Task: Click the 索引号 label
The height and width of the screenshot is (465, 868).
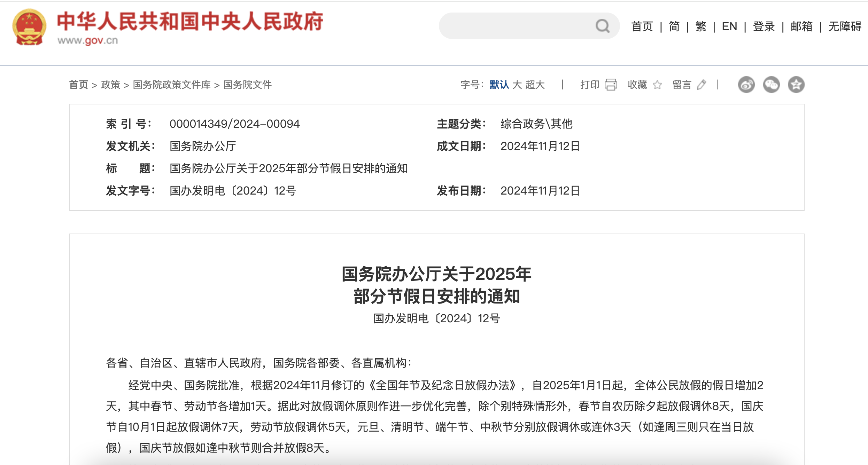Action: pyautogui.click(x=129, y=124)
